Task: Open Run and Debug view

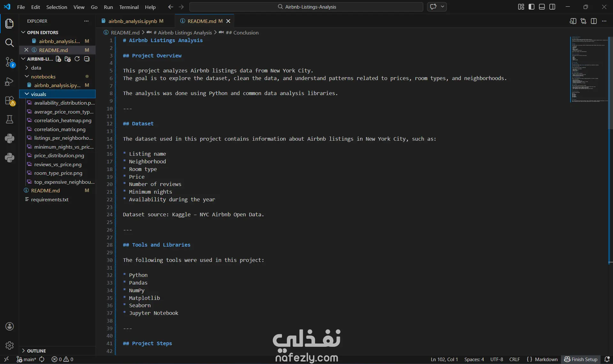Action: point(10,81)
